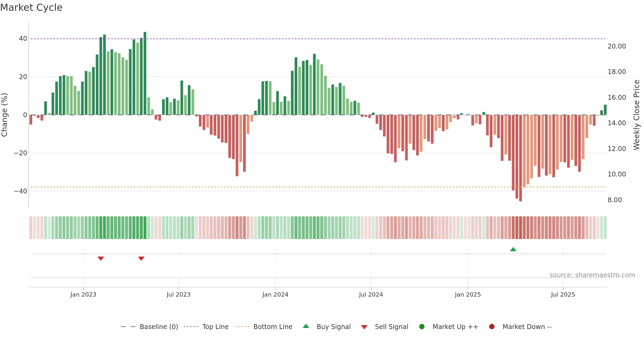The height and width of the screenshot is (362, 644).
Task: Click the 8.00 price axis label
Action: point(614,200)
